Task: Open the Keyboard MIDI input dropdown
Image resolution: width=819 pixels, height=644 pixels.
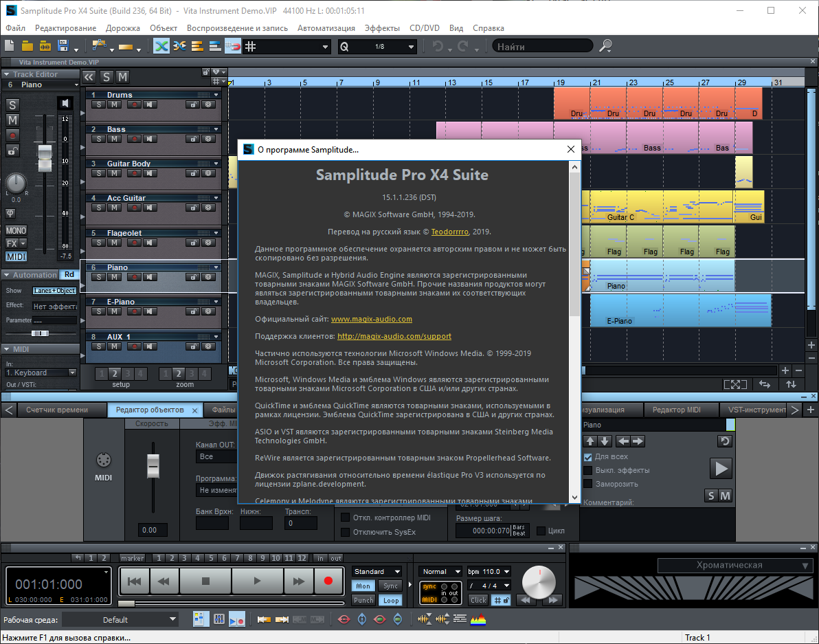Action: pos(41,373)
